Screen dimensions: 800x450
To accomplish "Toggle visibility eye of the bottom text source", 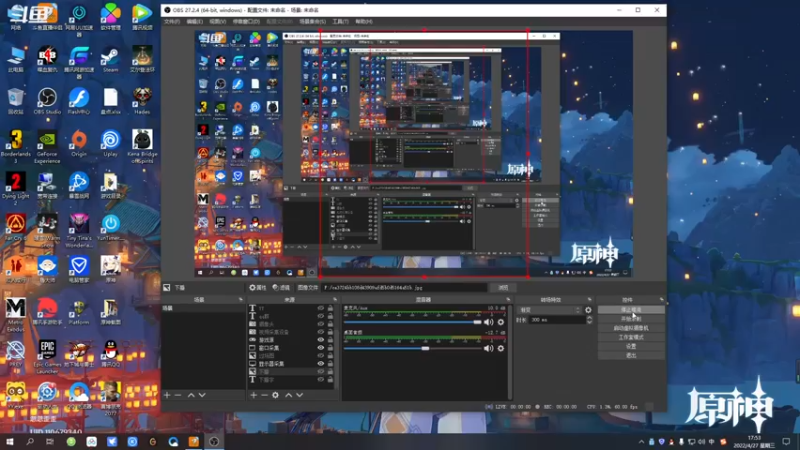I will [320, 379].
